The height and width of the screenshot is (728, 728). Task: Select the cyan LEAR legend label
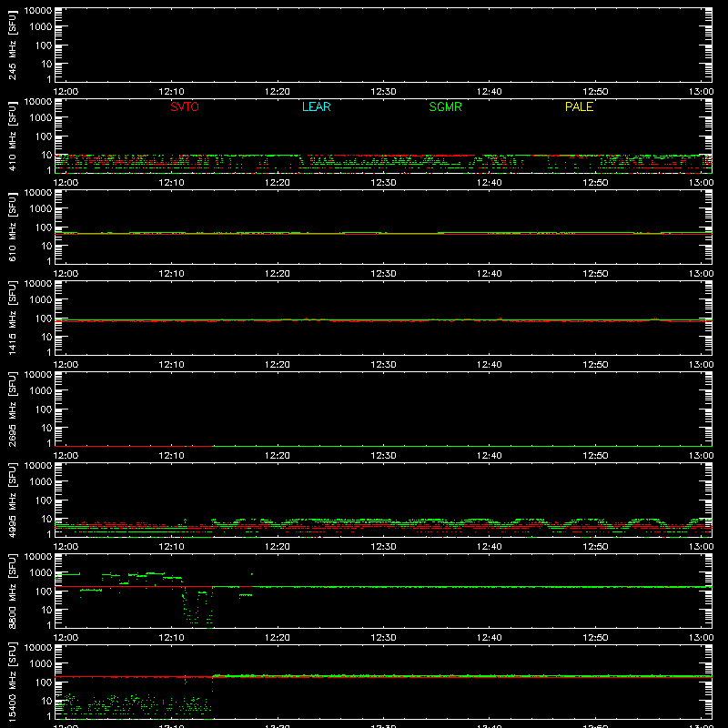click(x=316, y=106)
